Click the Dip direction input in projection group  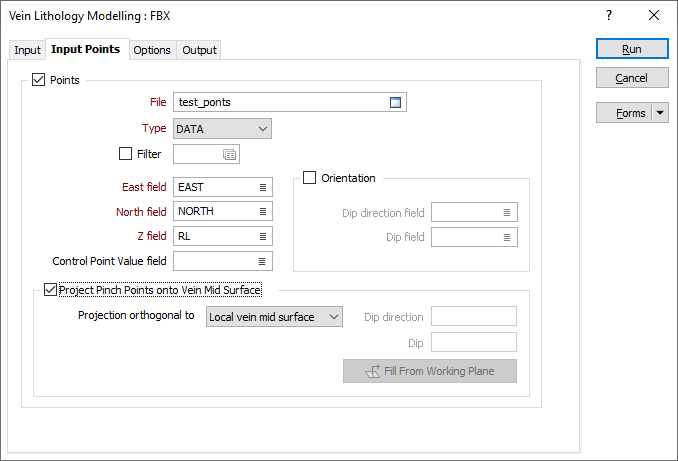pos(474,316)
